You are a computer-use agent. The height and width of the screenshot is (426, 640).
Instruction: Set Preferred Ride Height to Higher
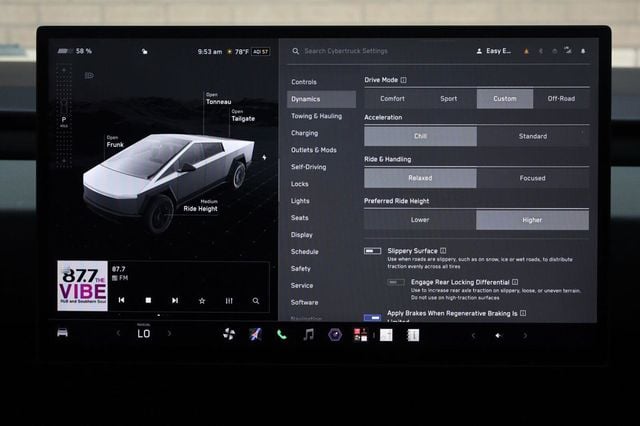[x=532, y=220]
